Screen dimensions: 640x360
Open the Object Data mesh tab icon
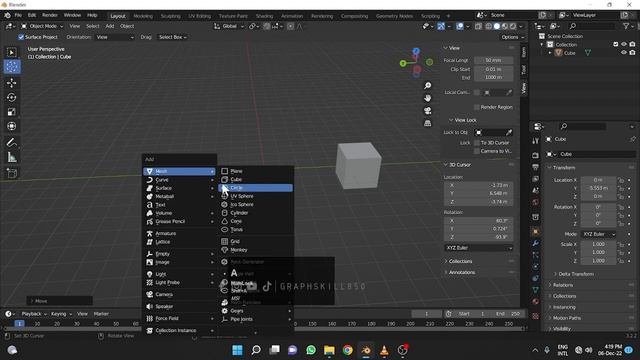tap(536, 290)
